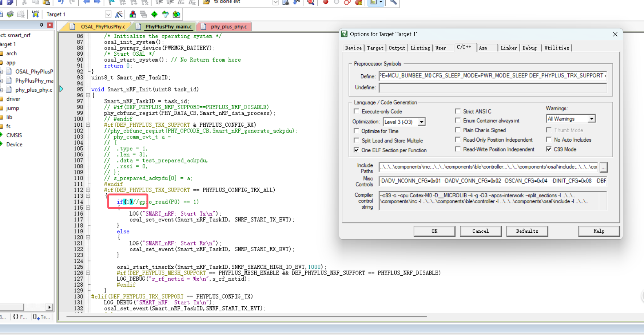644x335 pixels.
Task: Click the Redo arrow in top toolbar
Action: pos(72,2)
